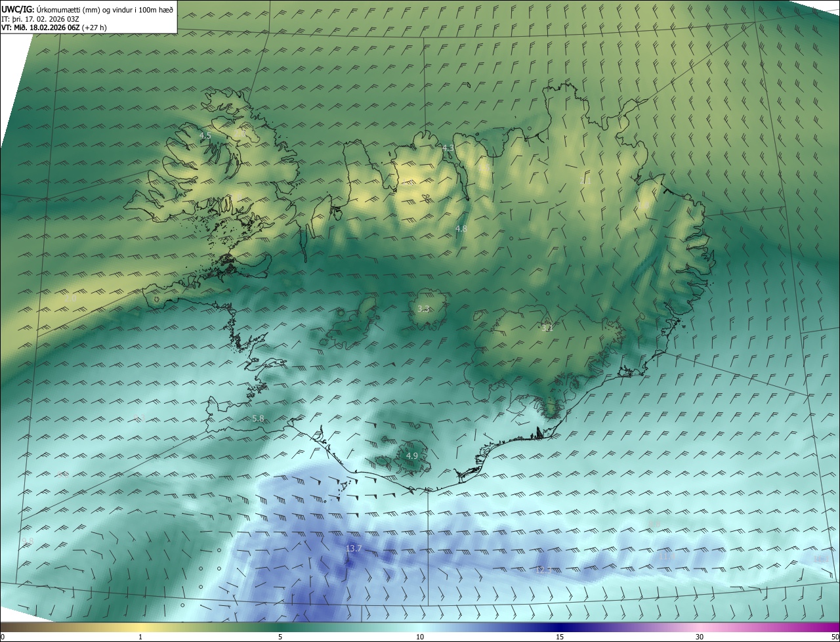Click the valid time "VT: Mið. 18.02.2026 06Z (+27 h)"
This screenshot has width=840, height=642.
(54, 27)
